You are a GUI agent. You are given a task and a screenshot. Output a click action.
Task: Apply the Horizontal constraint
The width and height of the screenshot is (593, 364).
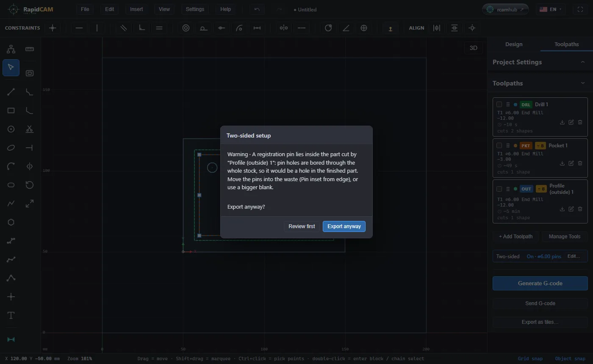pyautogui.click(x=79, y=28)
